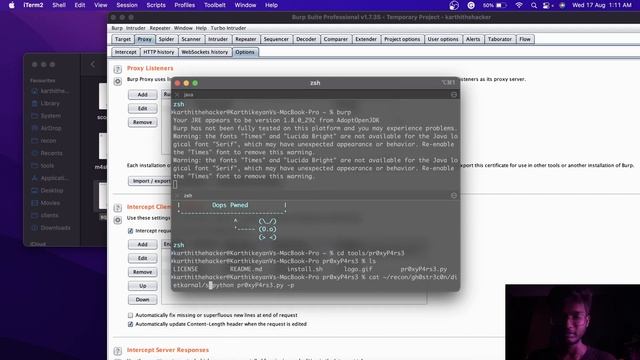Click Up in Intercept rules
The width and height of the screenshot is (640, 360).
click(142, 286)
